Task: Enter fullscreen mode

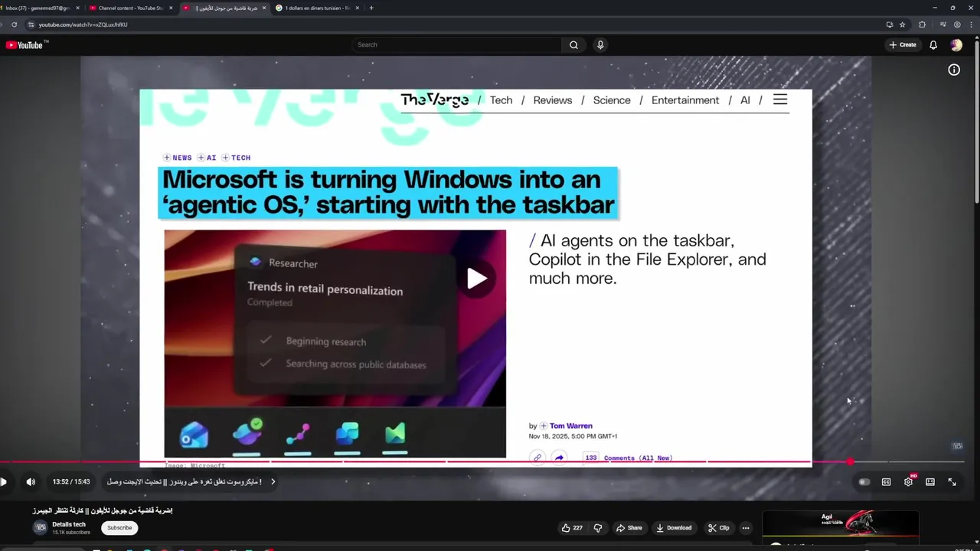Action: (x=952, y=482)
